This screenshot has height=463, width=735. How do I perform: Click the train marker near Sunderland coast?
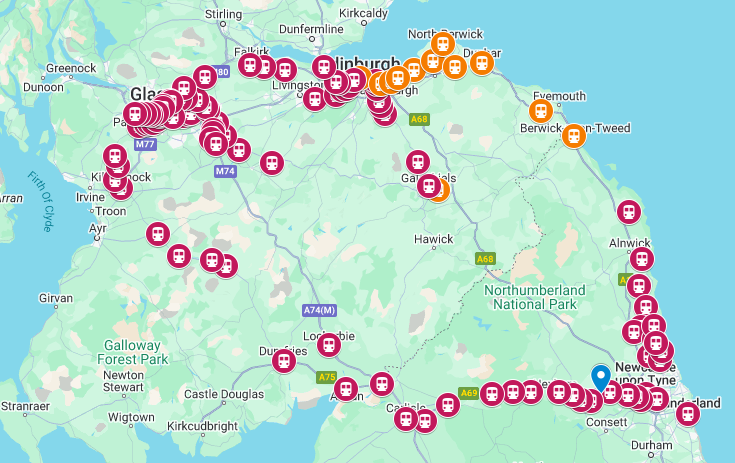(688, 414)
